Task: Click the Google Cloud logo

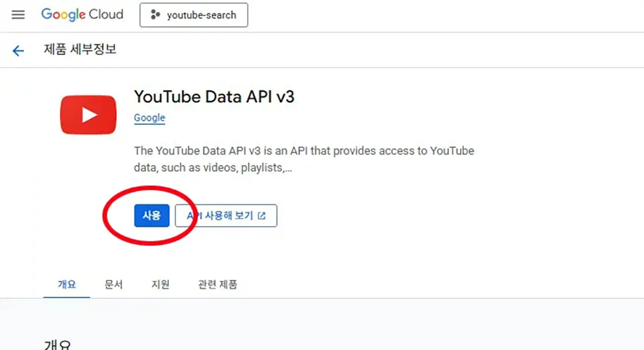Action: [x=82, y=15]
